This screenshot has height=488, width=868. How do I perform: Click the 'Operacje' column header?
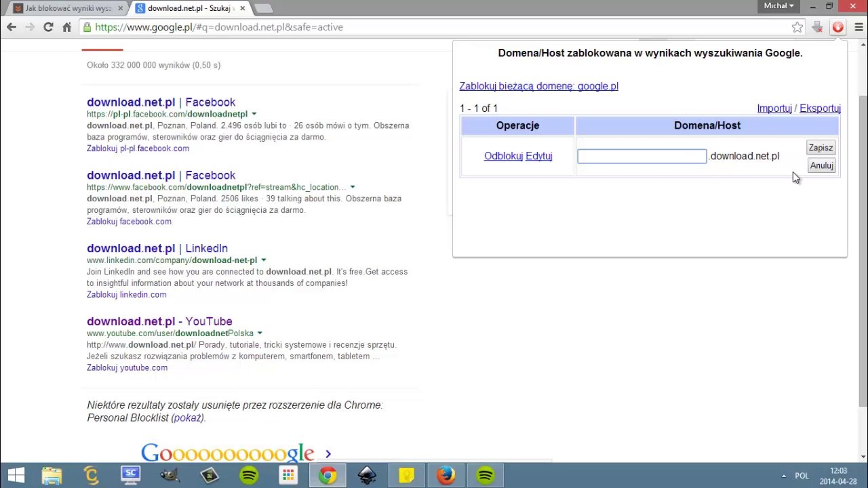pyautogui.click(x=517, y=125)
